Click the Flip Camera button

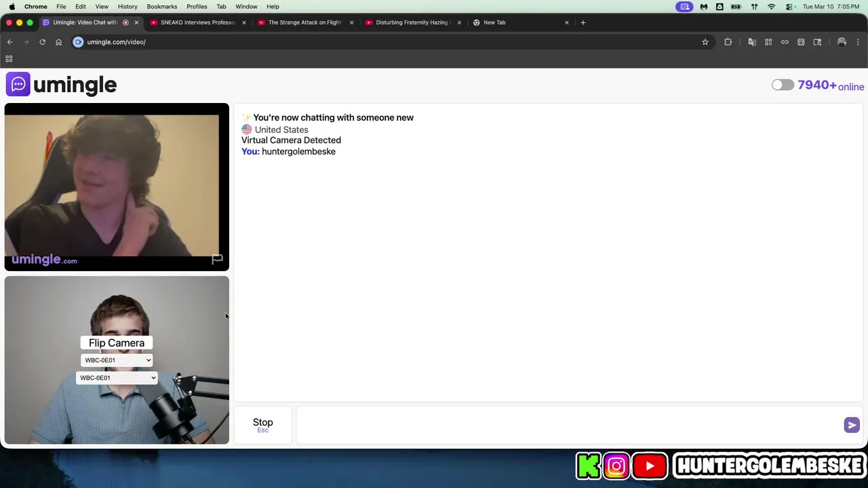(117, 343)
